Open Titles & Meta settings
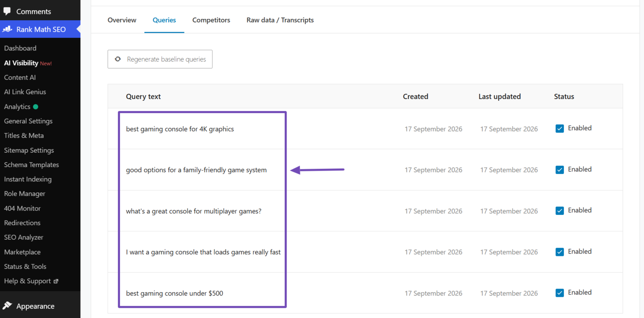The image size is (644, 318). tap(24, 135)
